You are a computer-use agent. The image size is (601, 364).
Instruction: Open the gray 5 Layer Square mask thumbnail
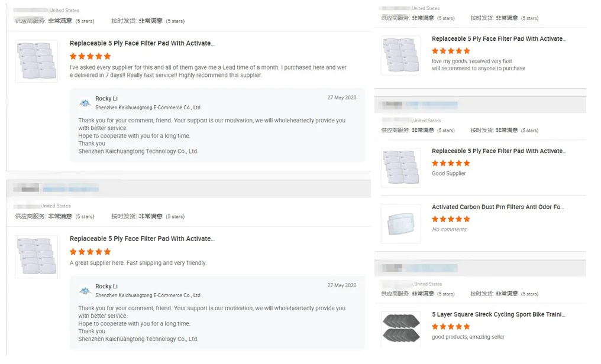[400, 329]
